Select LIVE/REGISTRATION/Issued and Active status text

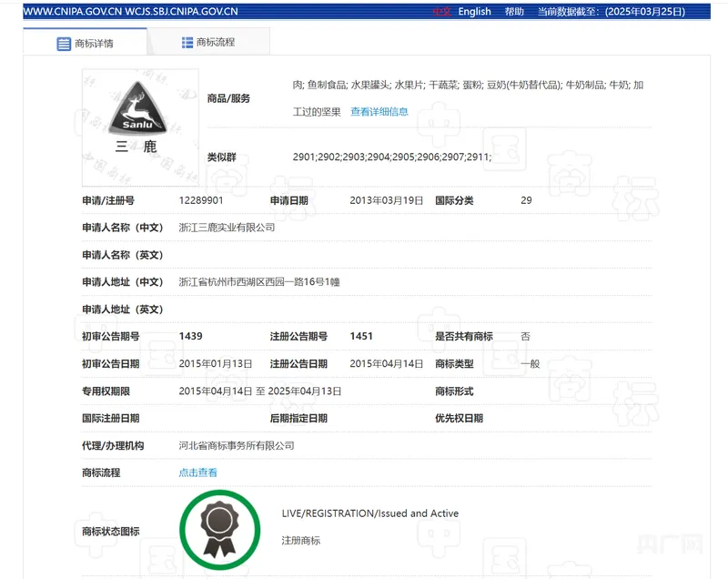(x=370, y=513)
